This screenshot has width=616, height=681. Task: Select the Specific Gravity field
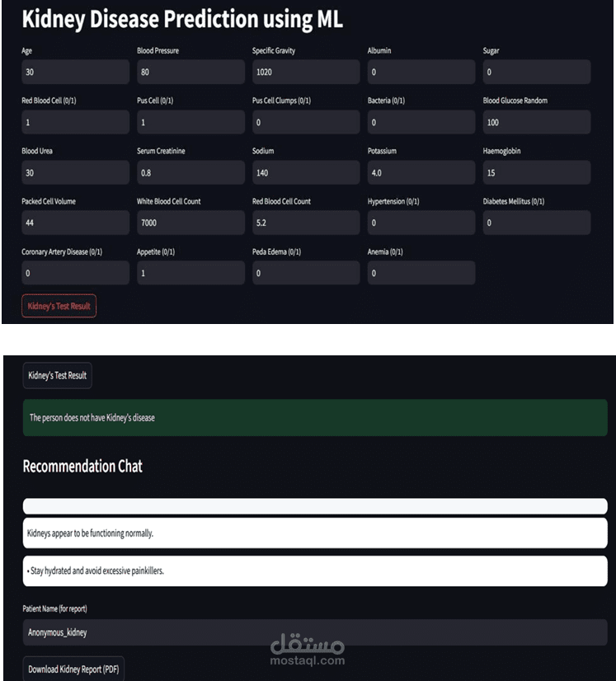tap(306, 72)
